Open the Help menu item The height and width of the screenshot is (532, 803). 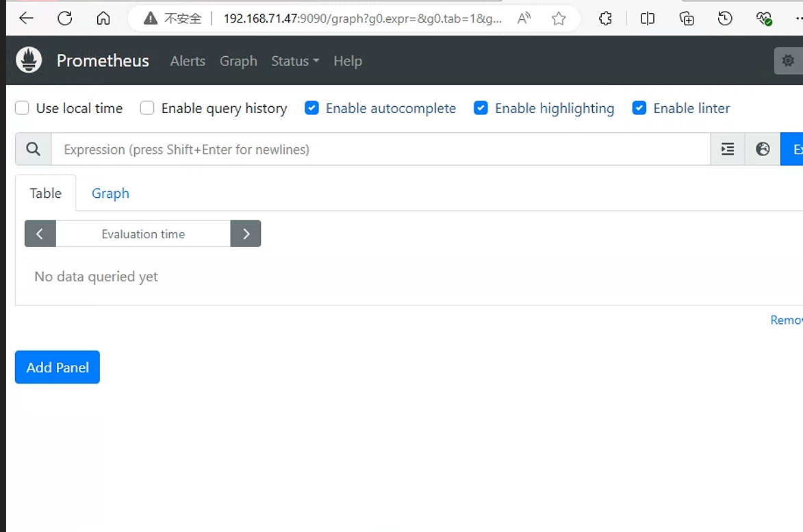pos(348,61)
